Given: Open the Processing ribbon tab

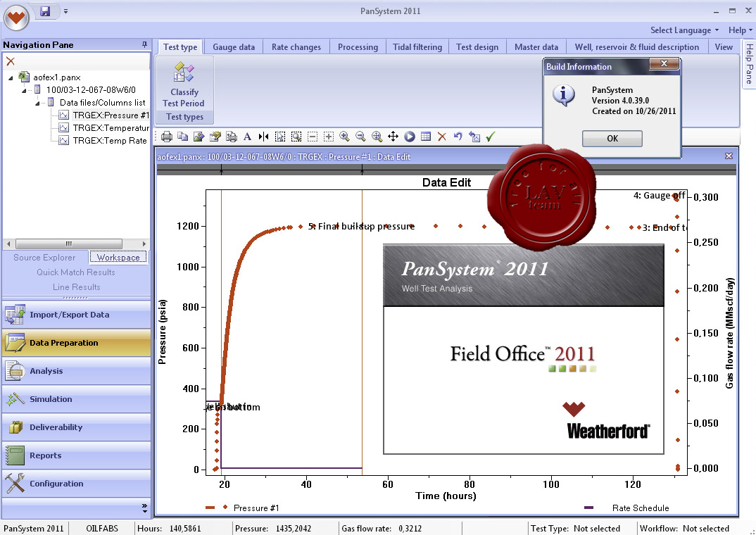Looking at the screenshot, I should 358,47.
